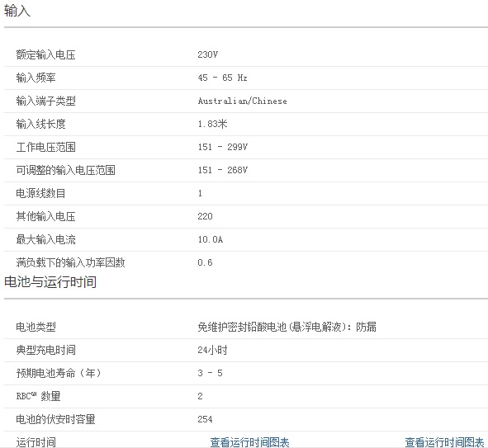Screen dimensions: 488x448
Task: Select the 输入频率 row label
Action: click(x=36, y=78)
